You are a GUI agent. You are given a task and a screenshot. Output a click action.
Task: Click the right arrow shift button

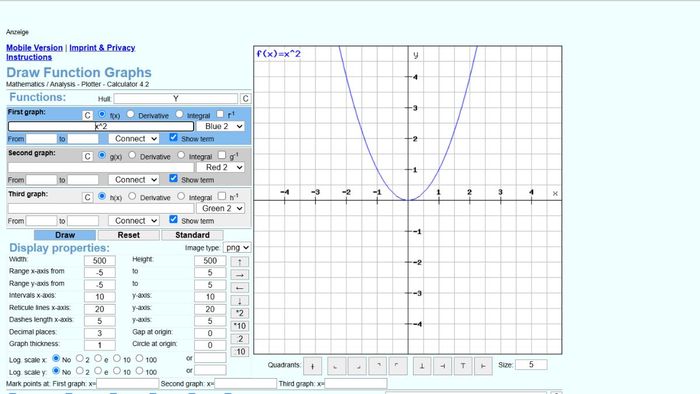click(x=240, y=275)
